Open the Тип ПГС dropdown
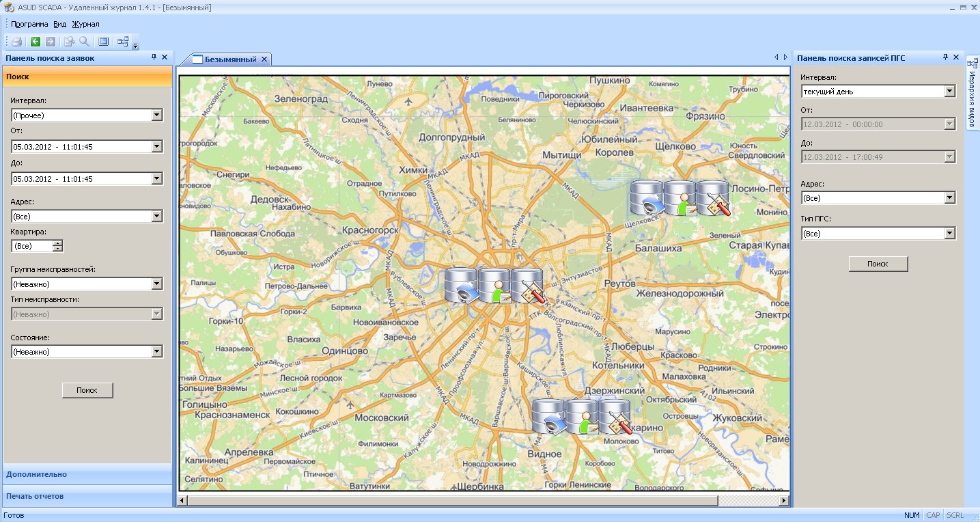 pyautogui.click(x=949, y=234)
